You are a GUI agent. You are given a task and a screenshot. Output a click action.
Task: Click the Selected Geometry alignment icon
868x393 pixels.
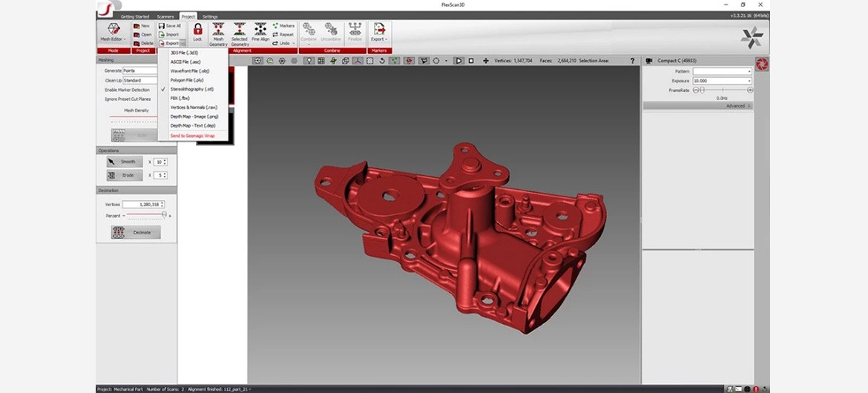point(239,33)
